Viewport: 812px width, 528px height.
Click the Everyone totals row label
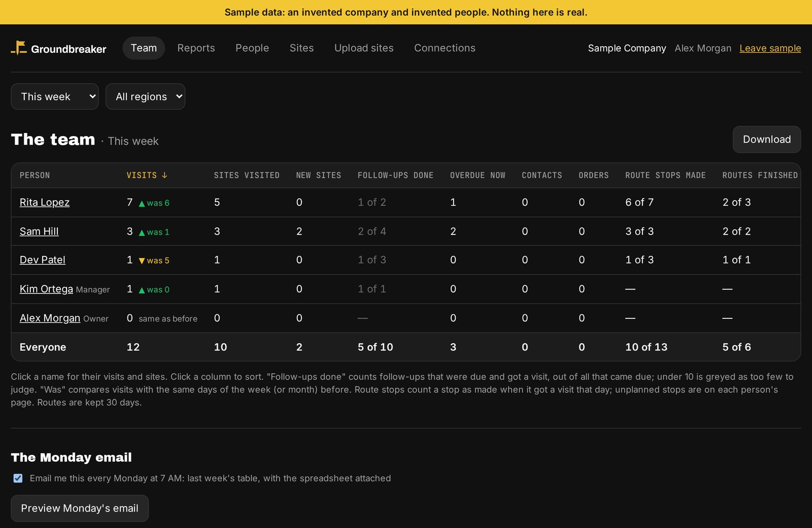pyautogui.click(x=43, y=347)
